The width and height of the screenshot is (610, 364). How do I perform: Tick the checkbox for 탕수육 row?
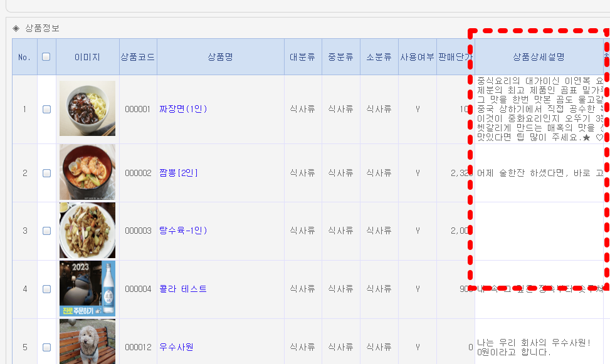[x=46, y=231]
